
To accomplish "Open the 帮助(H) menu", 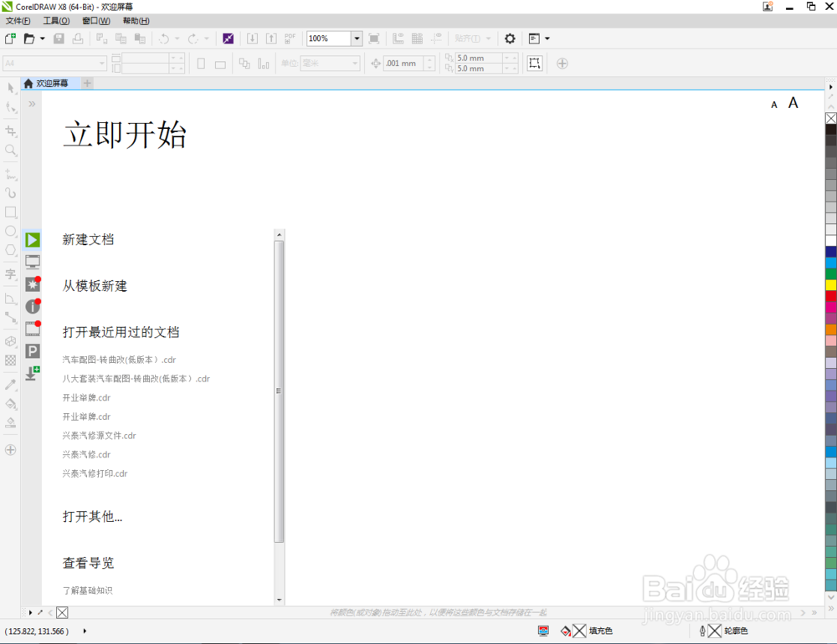I will point(136,21).
